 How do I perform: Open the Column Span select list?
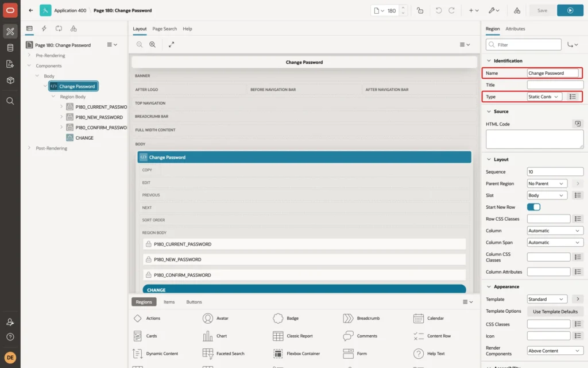(555, 243)
